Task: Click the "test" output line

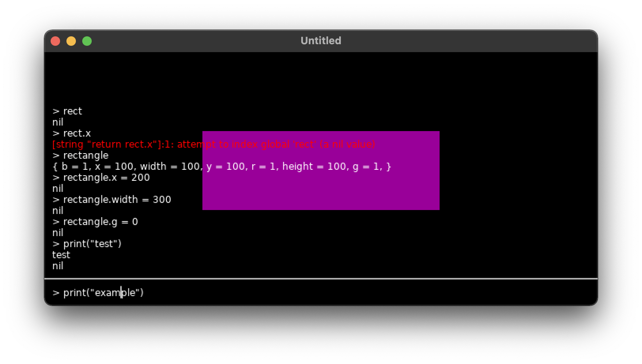Action: (61, 255)
